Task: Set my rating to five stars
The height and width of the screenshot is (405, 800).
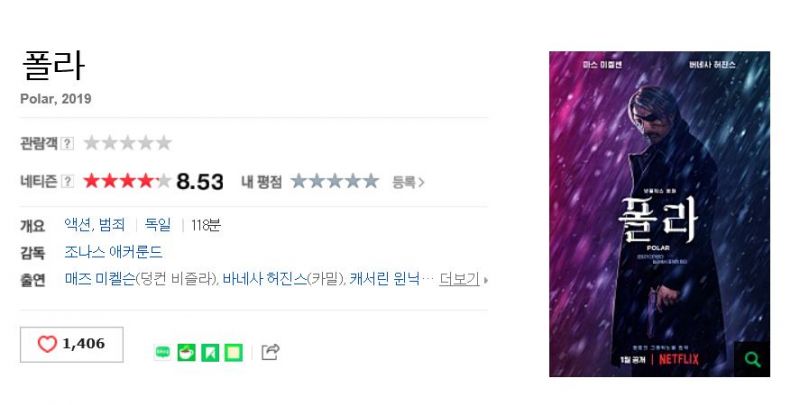Action: [x=371, y=181]
